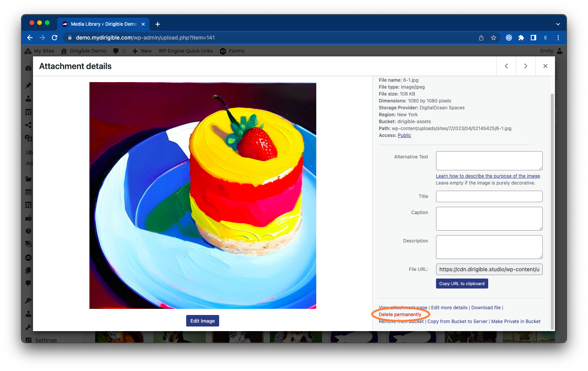Open Dirigible Demo site menu
The width and height of the screenshot is (588, 371).
click(84, 51)
